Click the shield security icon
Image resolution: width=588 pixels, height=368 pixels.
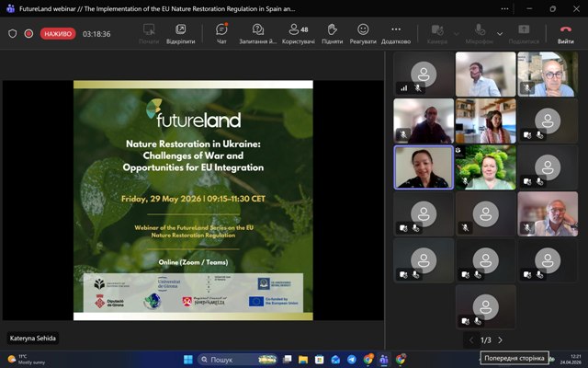(x=12, y=34)
